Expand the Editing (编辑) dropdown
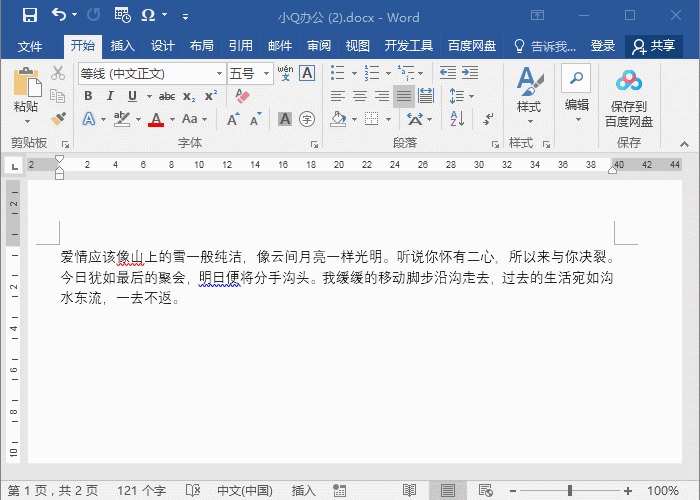The width and height of the screenshot is (700, 500). click(576, 95)
